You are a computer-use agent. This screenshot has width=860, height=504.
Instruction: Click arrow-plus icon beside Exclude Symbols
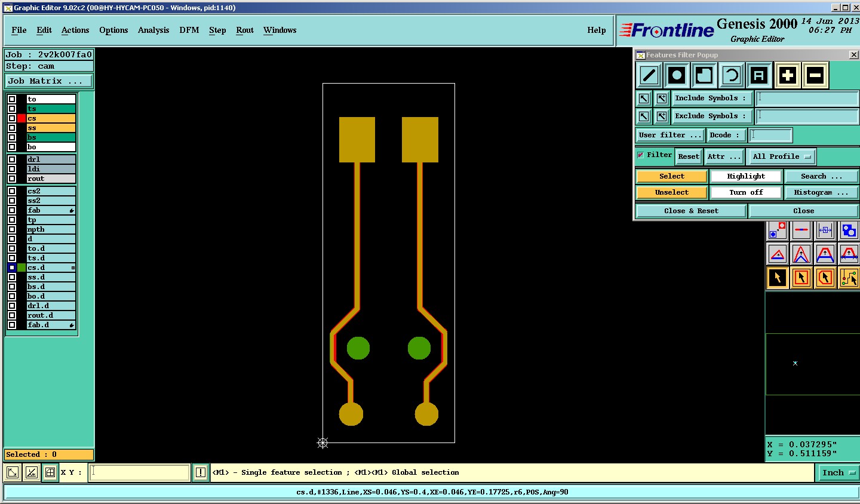pyautogui.click(x=662, y=116)
